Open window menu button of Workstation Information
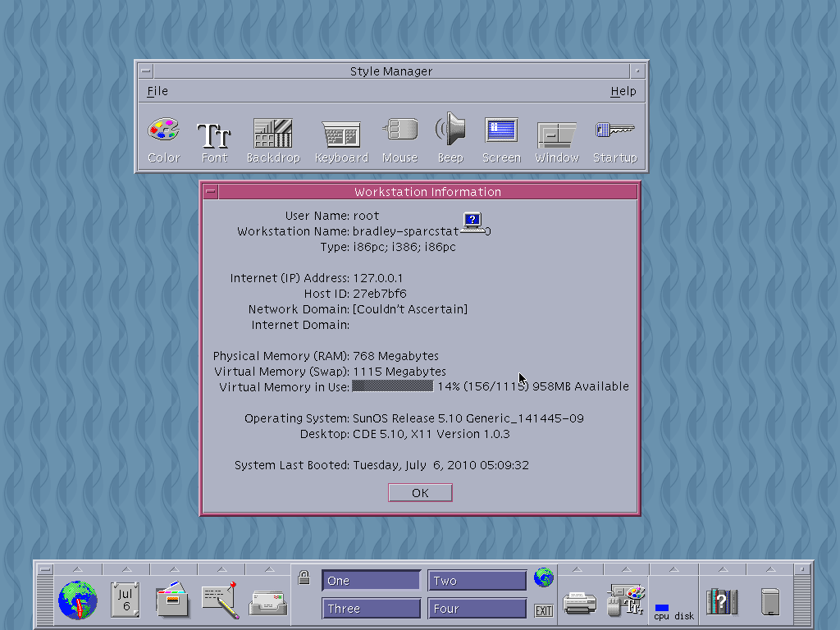This screenshot has height=630, width=840. click(x=211, y=192)
